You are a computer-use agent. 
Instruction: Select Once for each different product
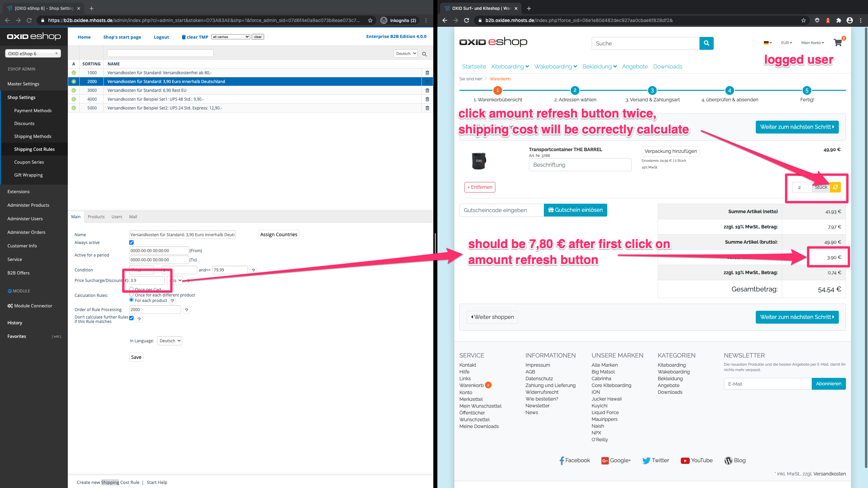[x=132, y=294]
